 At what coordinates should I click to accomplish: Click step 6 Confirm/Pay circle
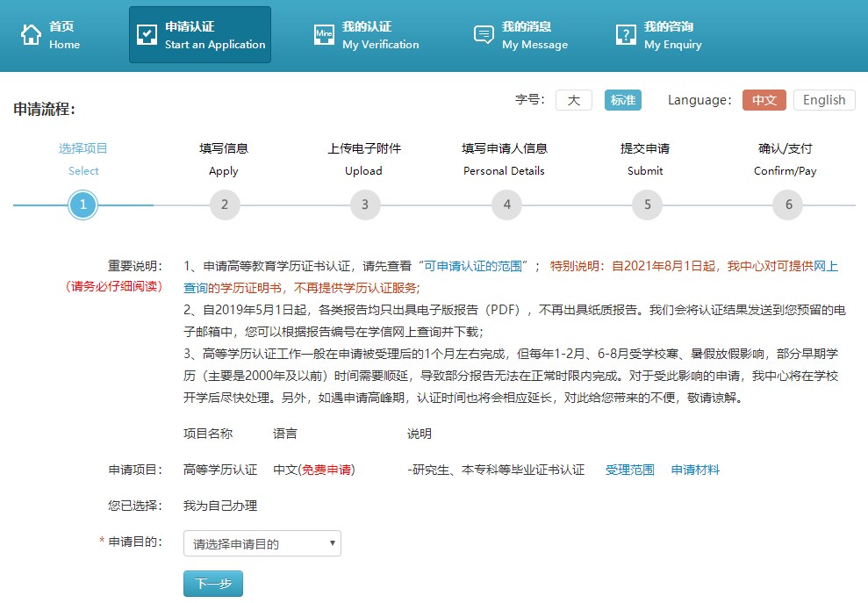788,205
